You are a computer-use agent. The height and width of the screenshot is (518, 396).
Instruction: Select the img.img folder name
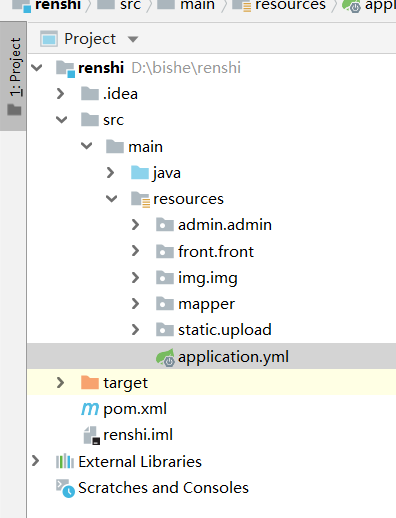208,278
